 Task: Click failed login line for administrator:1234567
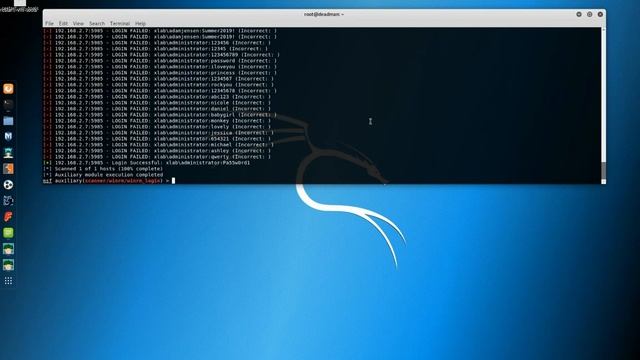tap(158, 79)
